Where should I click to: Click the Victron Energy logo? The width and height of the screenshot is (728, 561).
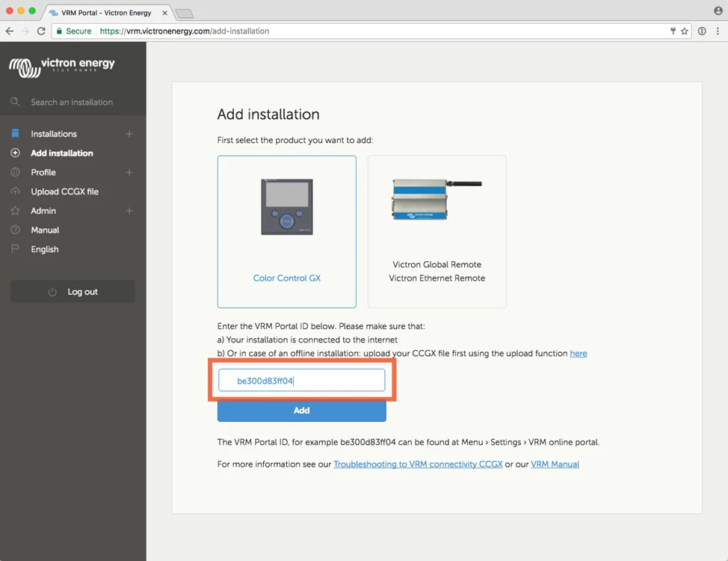point(62,67)
